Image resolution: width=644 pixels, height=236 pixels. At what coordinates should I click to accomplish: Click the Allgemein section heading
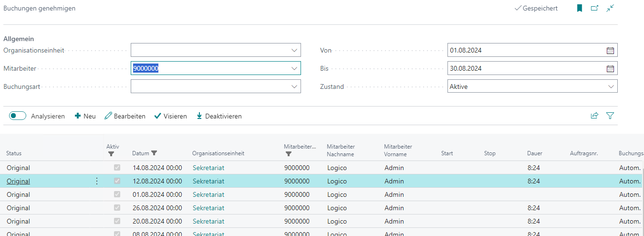(x=19, y=39)
